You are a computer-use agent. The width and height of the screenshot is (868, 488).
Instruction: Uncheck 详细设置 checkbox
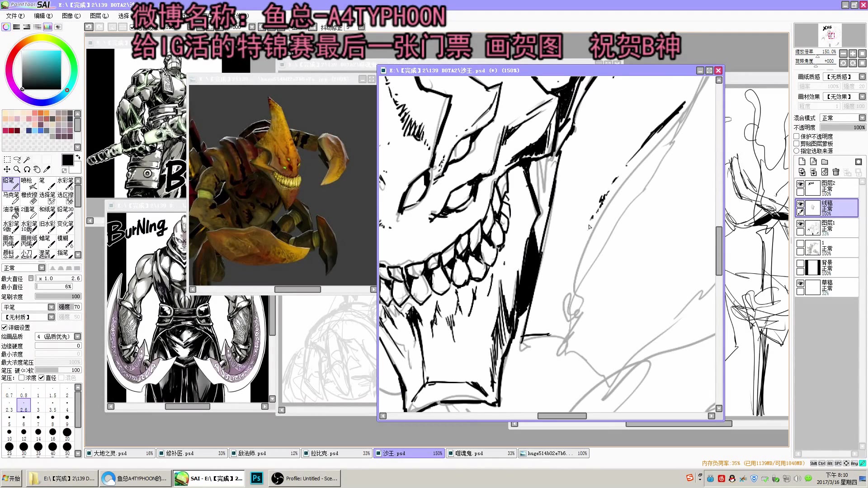tap(5, 328)
